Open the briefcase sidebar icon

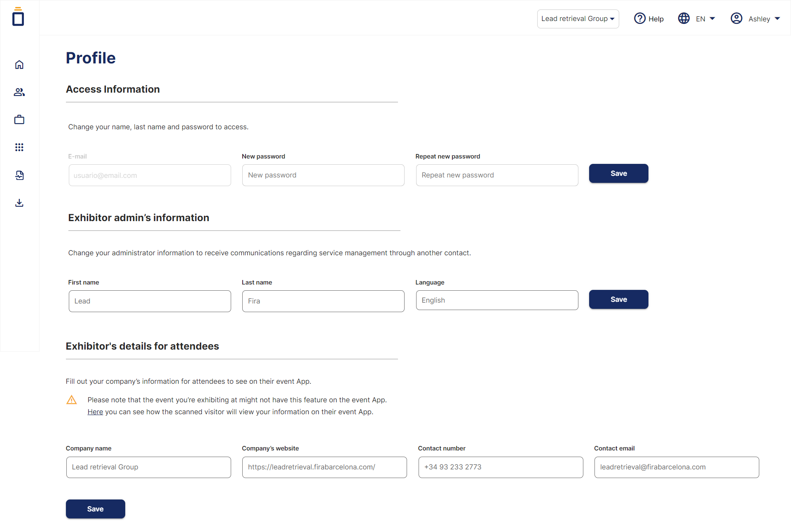pyautogui.click(x=19, y=120)
